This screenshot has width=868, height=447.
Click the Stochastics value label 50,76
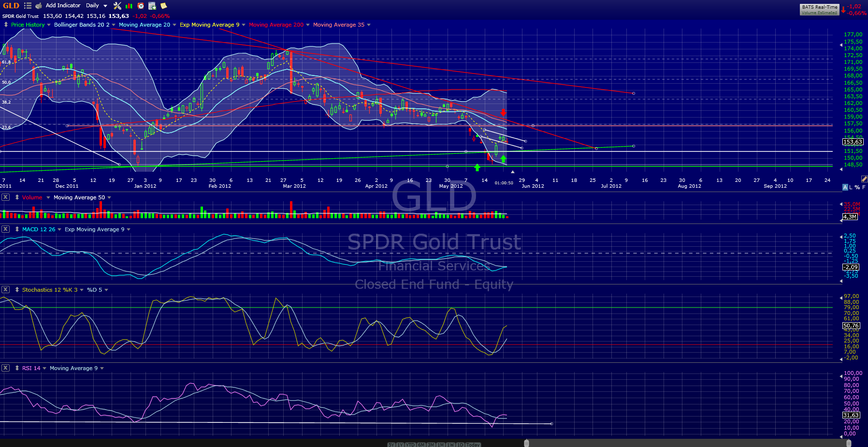(x=851, y=326)
